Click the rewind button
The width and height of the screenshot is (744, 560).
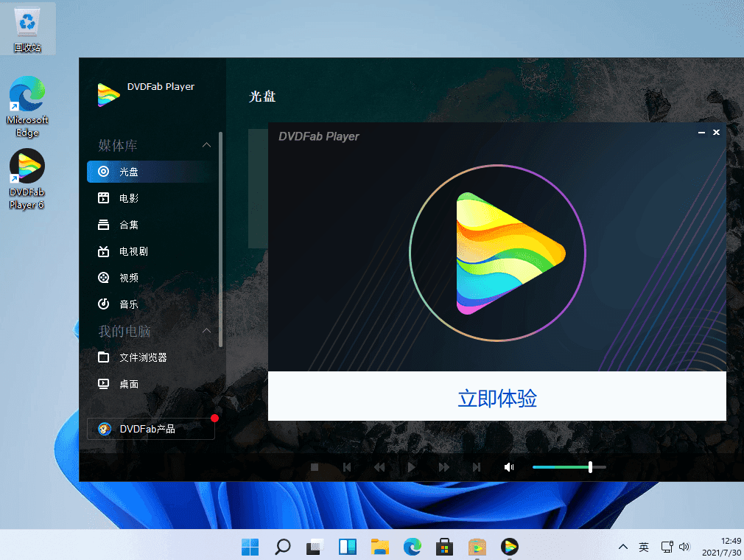point(379,467)
